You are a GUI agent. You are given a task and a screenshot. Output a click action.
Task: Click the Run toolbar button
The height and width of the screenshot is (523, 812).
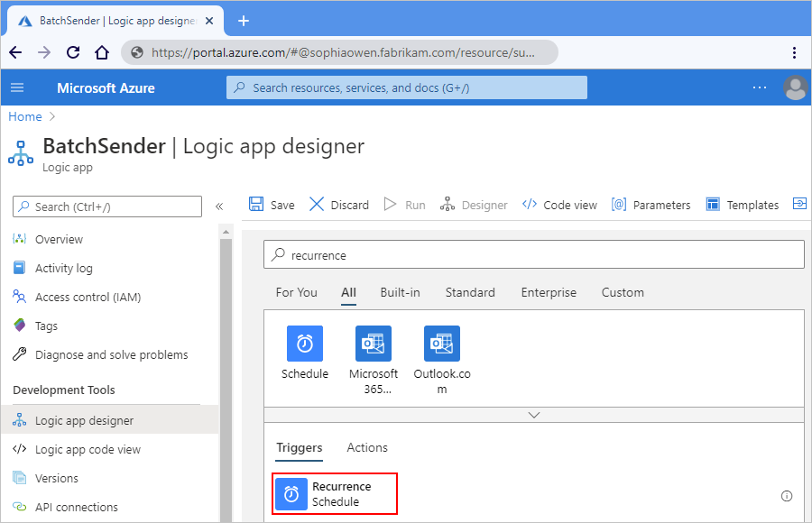(x=405, y=205)
